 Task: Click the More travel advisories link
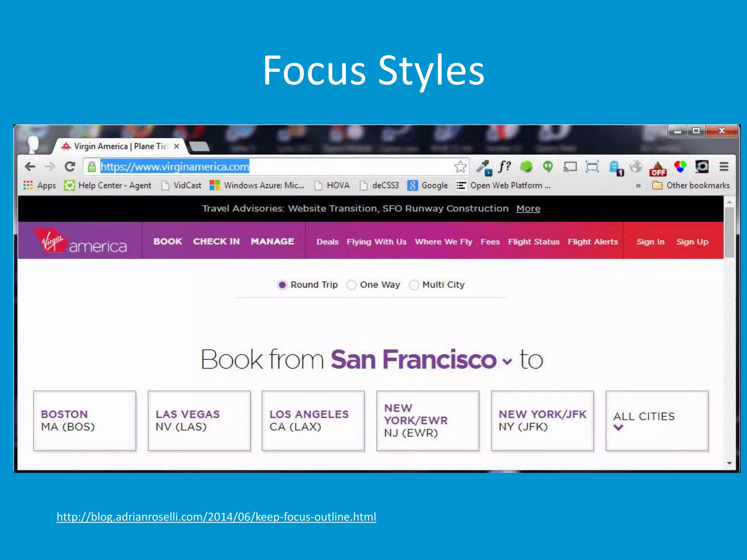[x=528, y=209]
